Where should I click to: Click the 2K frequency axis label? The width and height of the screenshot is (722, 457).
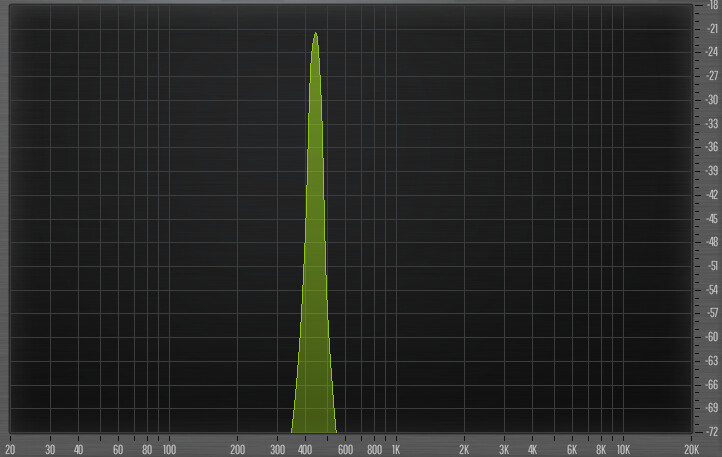click(464, 450)
